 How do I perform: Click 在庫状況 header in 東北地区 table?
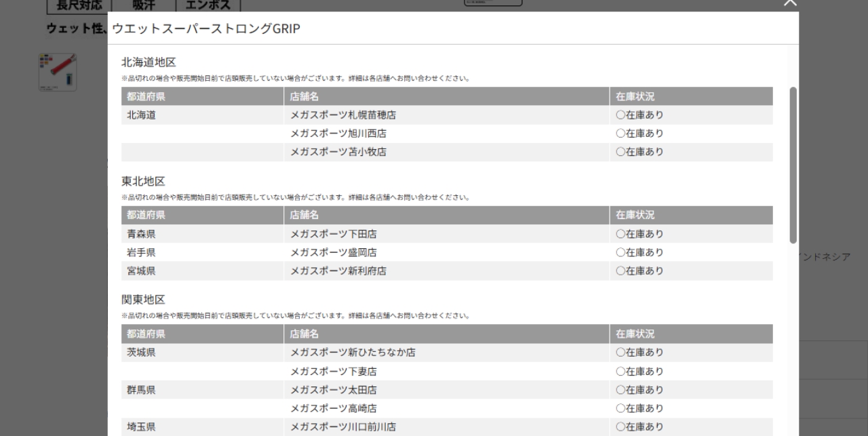[x=635, y=215]
